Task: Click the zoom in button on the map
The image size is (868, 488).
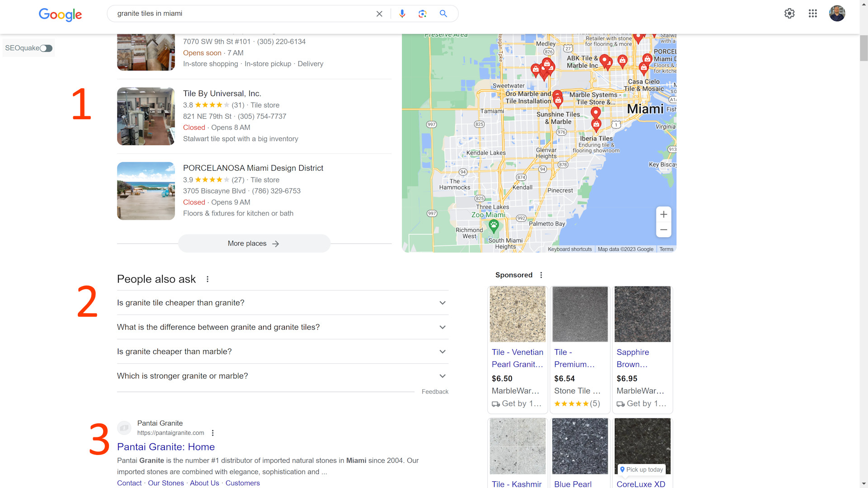Action: point(664,215)
